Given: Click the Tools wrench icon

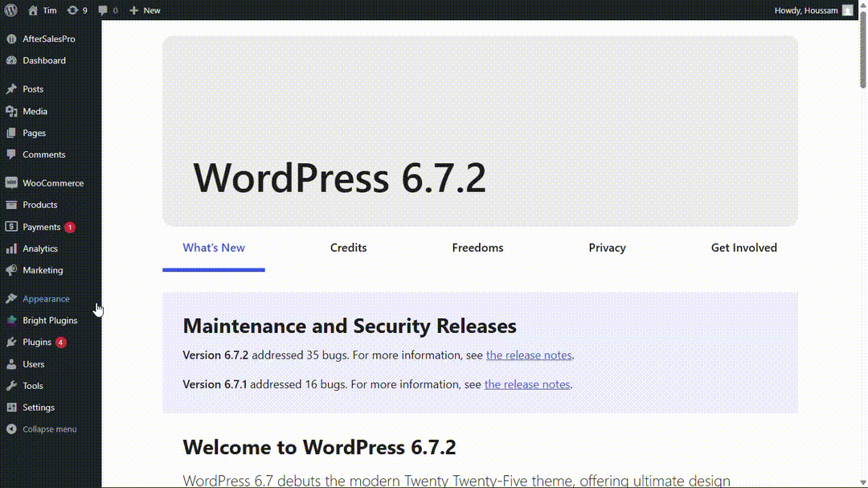Looking at the screenshot, I should 11,386.
